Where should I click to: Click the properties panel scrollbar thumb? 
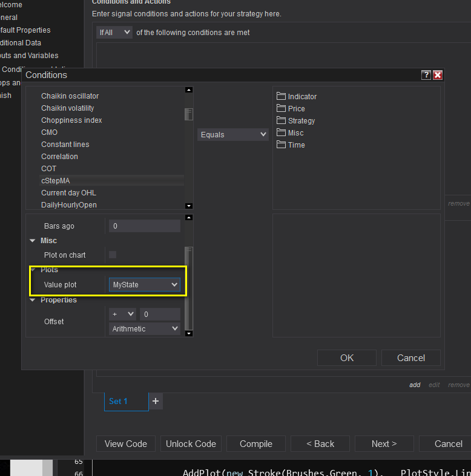click(189, 289)
